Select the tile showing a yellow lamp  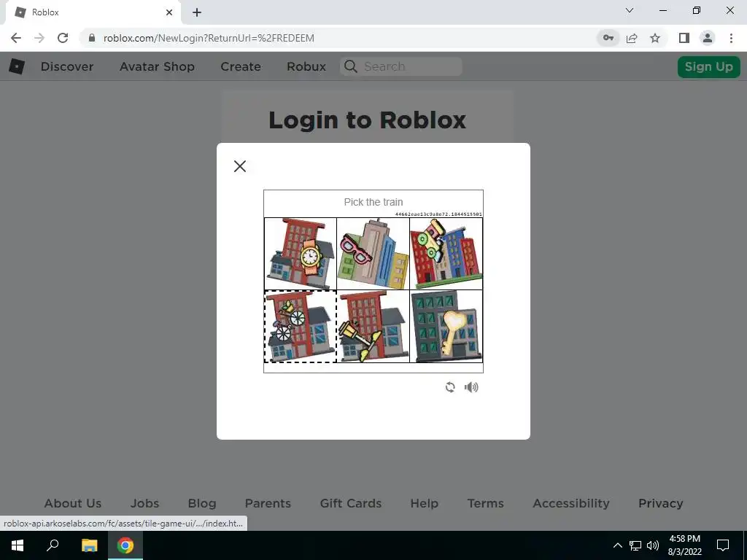pos(373,327)
